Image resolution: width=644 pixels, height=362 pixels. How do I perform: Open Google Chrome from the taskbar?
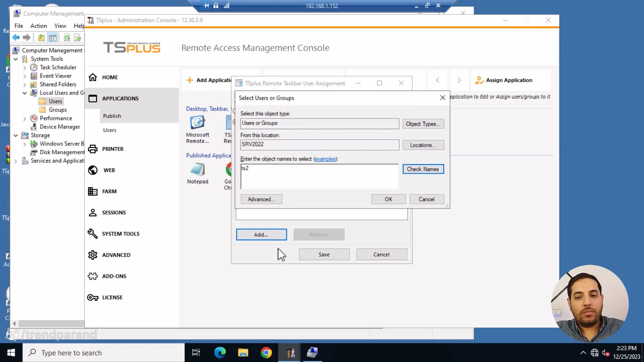tap(266, 353)
